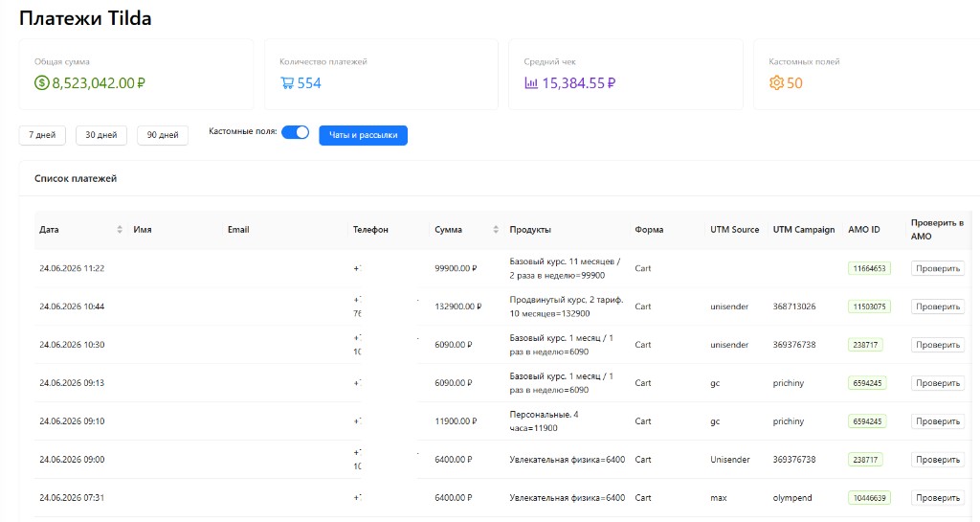Click Проверить for payment at 11:22
980x522 pixels.
coord(938,268)
